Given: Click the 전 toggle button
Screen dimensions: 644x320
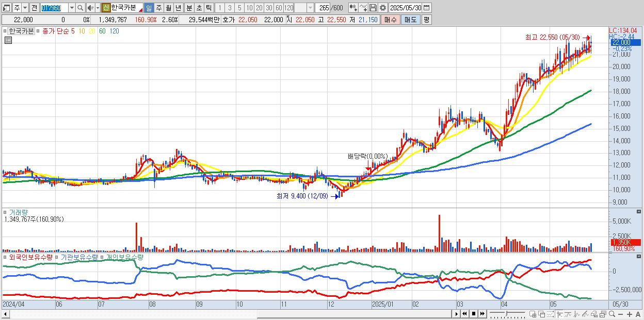Looking at the screenshot, I should (x=34, y=8).
